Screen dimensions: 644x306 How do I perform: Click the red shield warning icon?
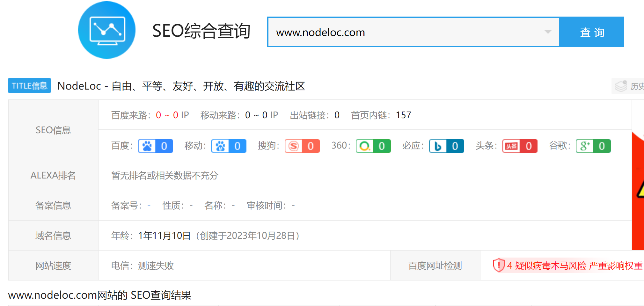click(x=499, y=265)
